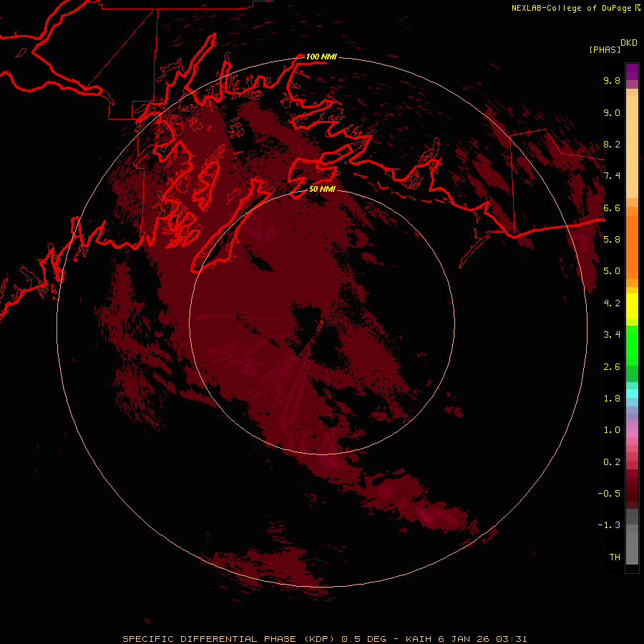
Task: Click the -0.5 legend value
Action: pyautogui.click(x=609, y=493)
